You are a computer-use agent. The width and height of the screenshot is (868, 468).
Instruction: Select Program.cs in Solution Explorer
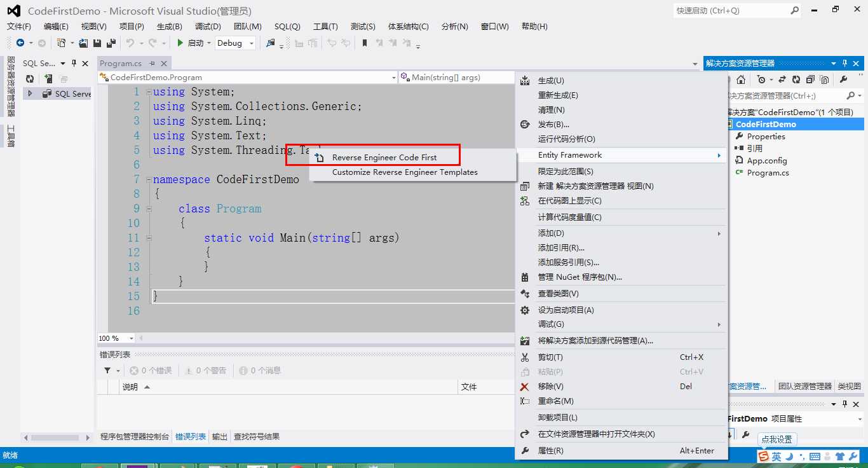click(768, 173)
